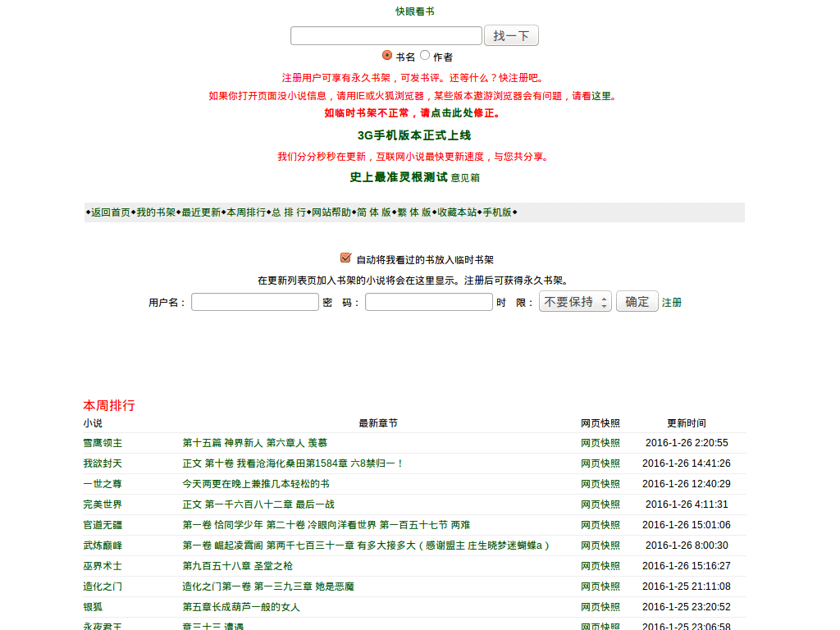The height and width of the screenshot is (630, 840).
Task: Click the 注册用户可享有永久书架 red notice link
Action: [414, 78]
